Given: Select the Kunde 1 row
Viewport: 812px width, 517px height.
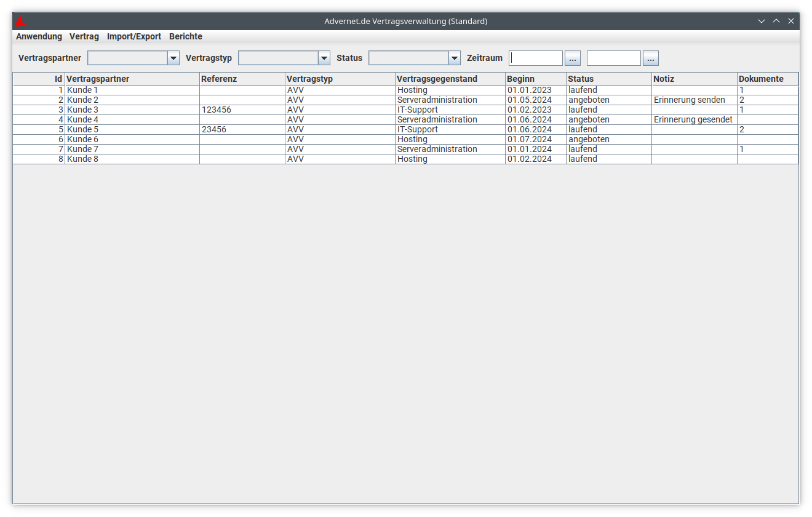Looking at the screenshot, I should click(x=405, y=90).
